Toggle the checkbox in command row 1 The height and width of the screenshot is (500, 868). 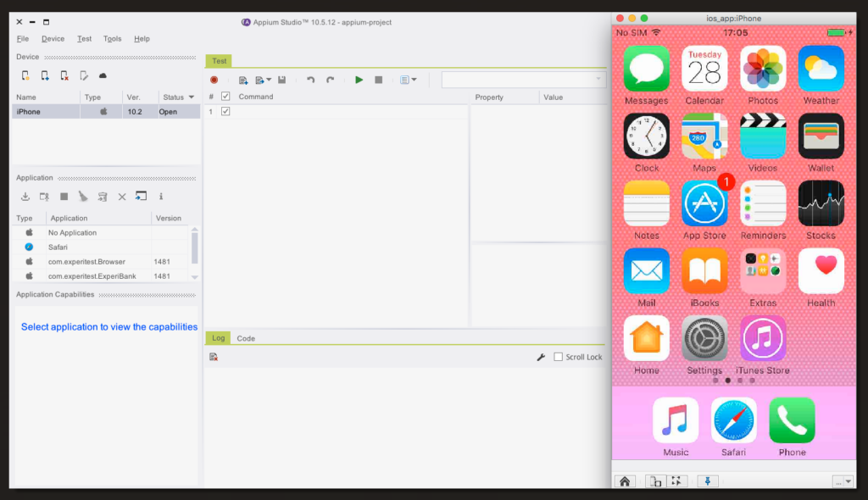click(x=225, y=111)
